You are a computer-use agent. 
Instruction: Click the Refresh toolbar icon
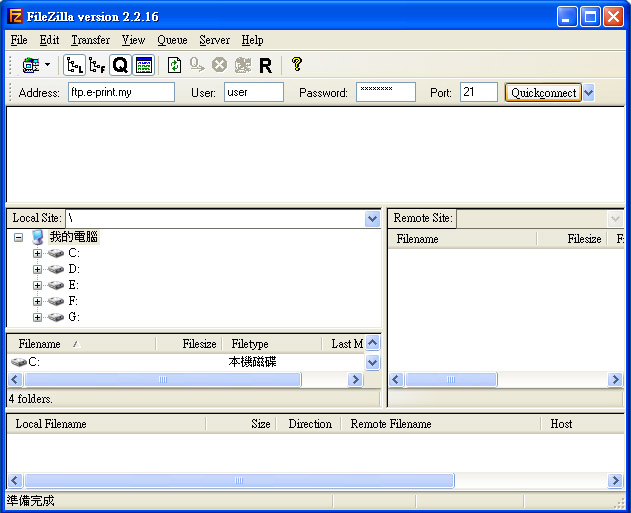click(x=174, y=65)
